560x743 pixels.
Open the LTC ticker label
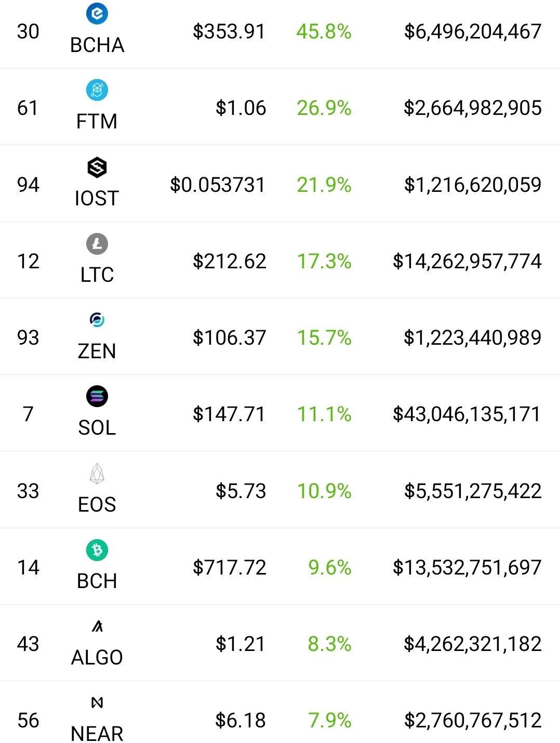(x=97, y=275)
